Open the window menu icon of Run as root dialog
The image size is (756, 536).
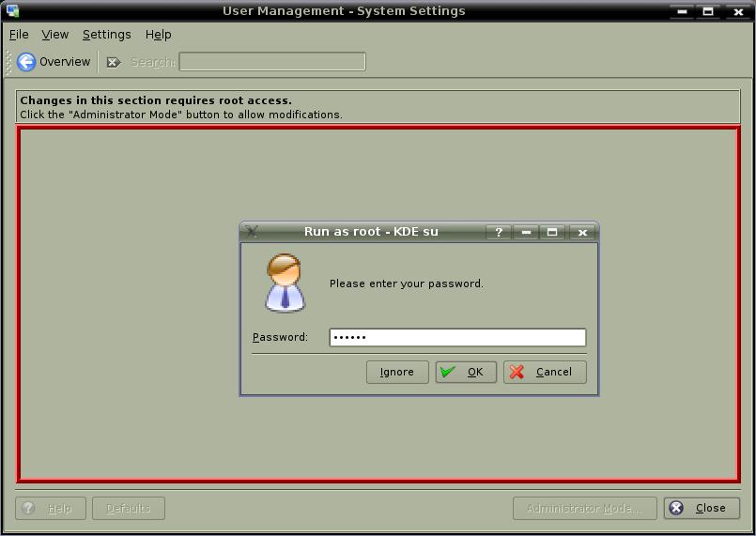[x=252, y=232]
